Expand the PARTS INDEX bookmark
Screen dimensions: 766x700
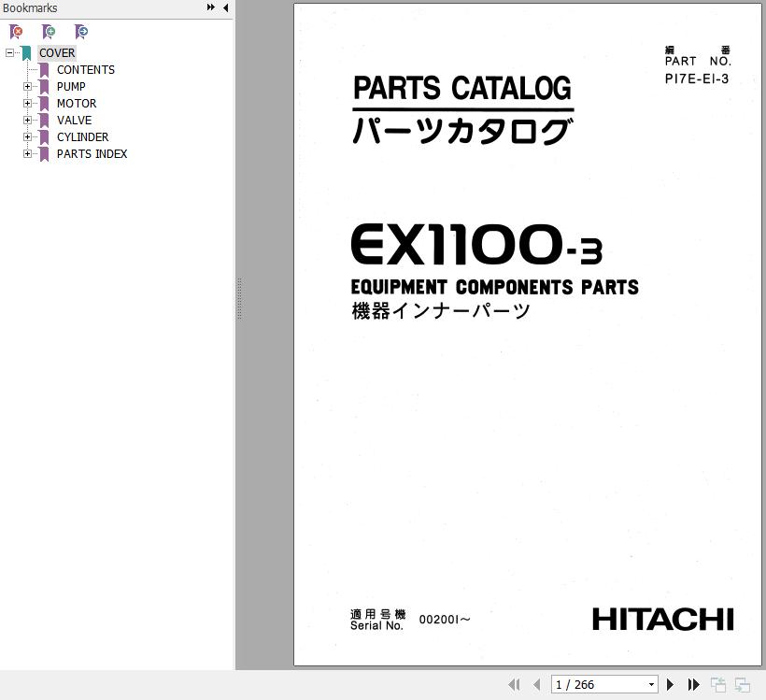coord(27,153)
